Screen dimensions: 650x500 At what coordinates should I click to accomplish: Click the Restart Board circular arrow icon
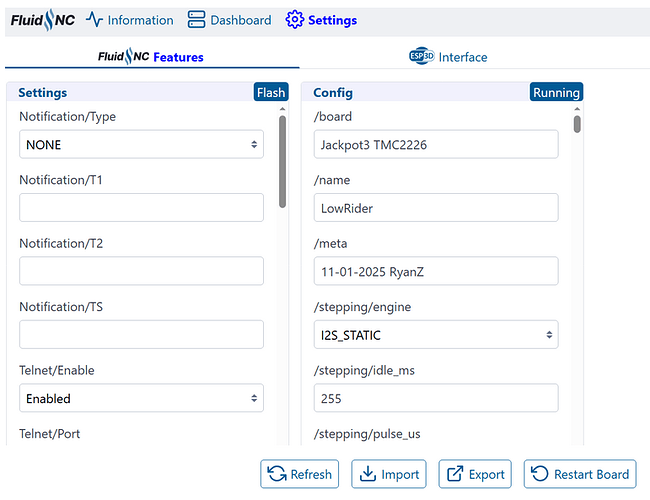tap(540, 473)
